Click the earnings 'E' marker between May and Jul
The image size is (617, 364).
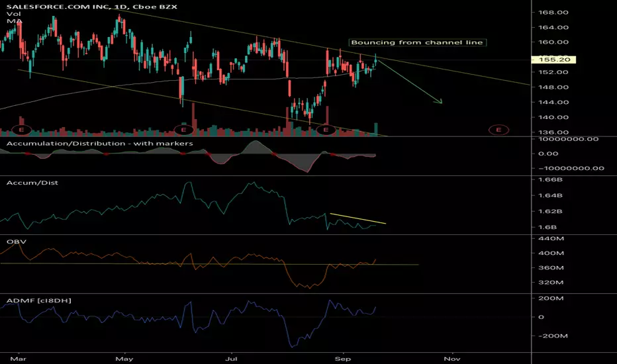click(183, 130)
